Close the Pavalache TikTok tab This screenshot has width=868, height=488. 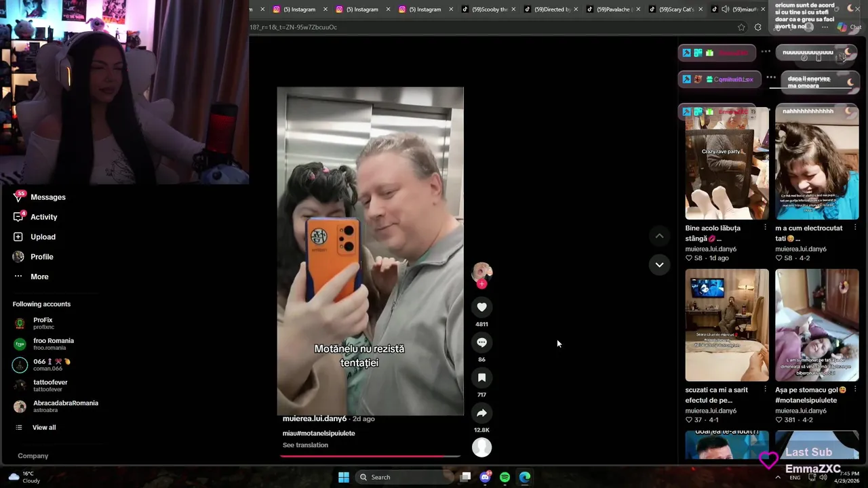(638, 9)
